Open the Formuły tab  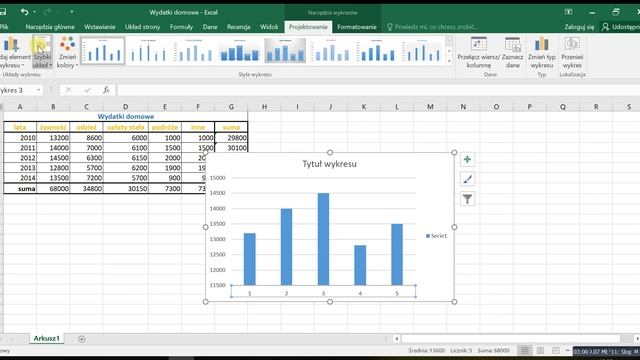coord(181,27)
